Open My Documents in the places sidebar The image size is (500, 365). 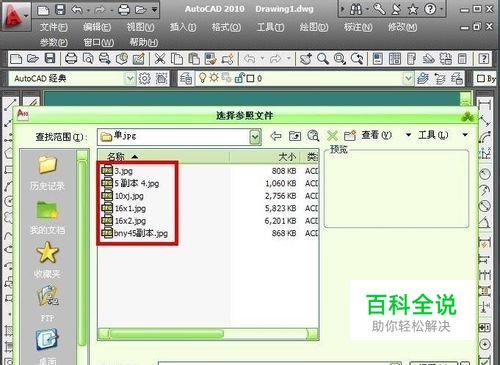coord(47,217)
